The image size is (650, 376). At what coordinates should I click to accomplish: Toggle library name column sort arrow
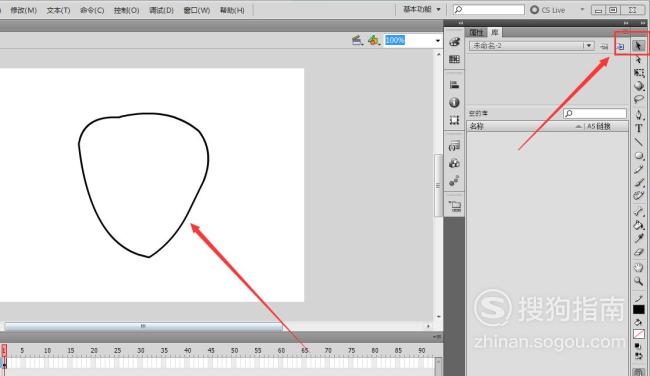click(x=579, y=126)
